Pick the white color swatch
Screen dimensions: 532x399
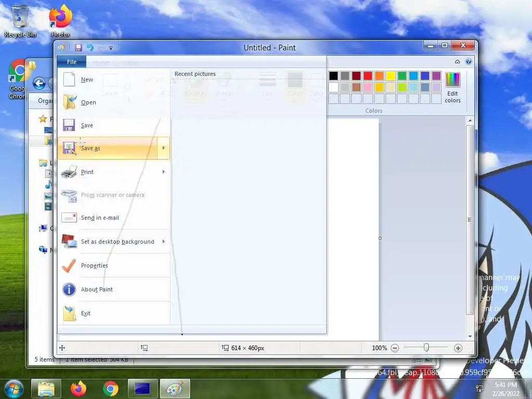point(334,87)
